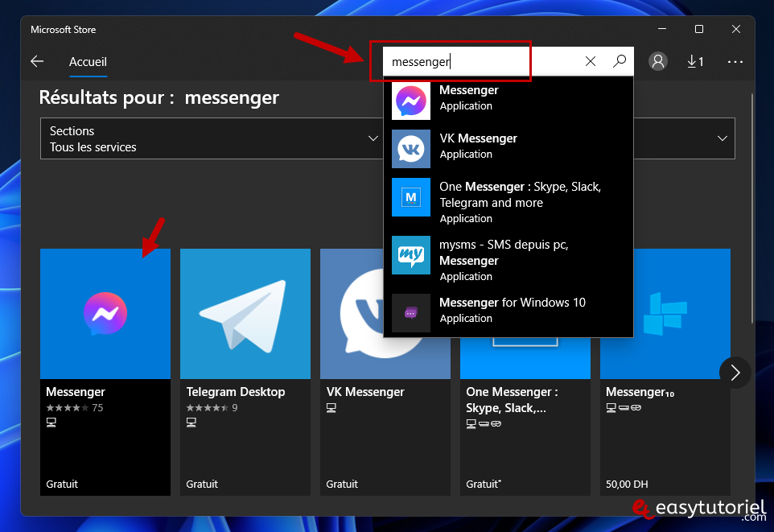The height and width of the screenshot is (532, 774).
Task: Show next results with right chevron
Action: pyautogui.click(x=735, y=373)
